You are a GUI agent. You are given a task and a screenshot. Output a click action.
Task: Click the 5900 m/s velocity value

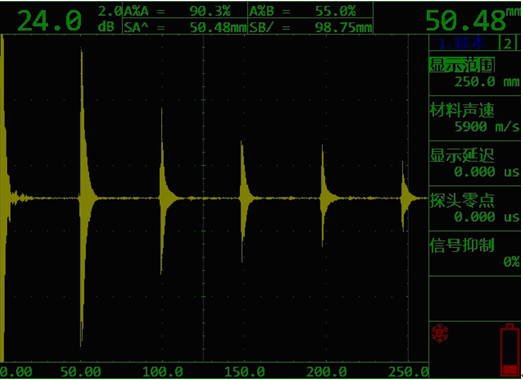point(486,126)
